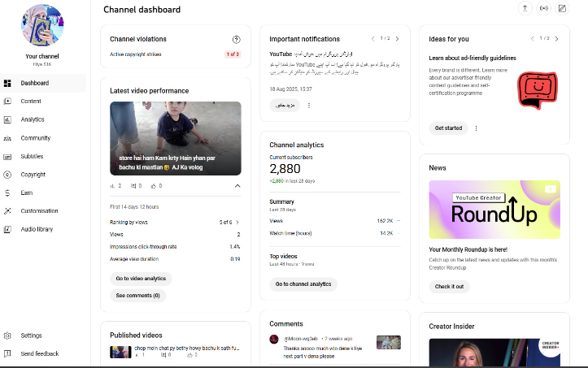This screenshot has height=368, width=588.
Task: Click the Check it out button
Action: tap(449, 286)
